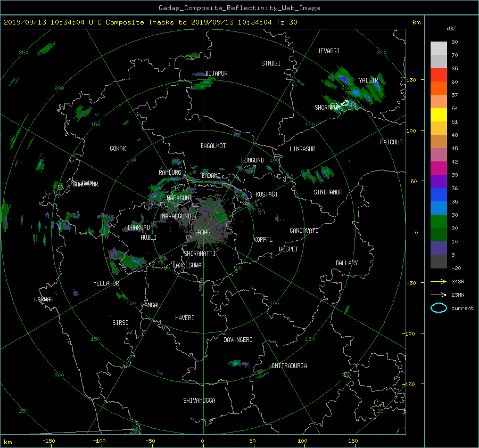Click the HUBLI label
Viewport: 479px width, 448px height.
148,237
